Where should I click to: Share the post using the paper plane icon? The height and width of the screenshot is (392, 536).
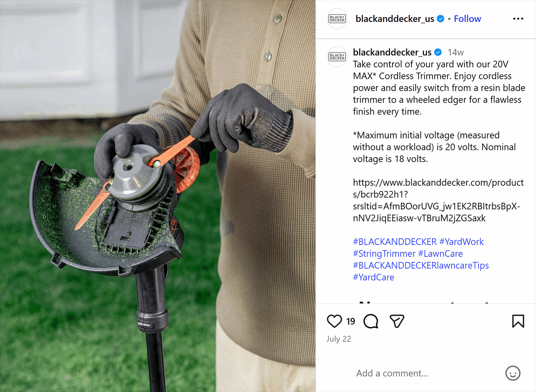click(397, 321)
